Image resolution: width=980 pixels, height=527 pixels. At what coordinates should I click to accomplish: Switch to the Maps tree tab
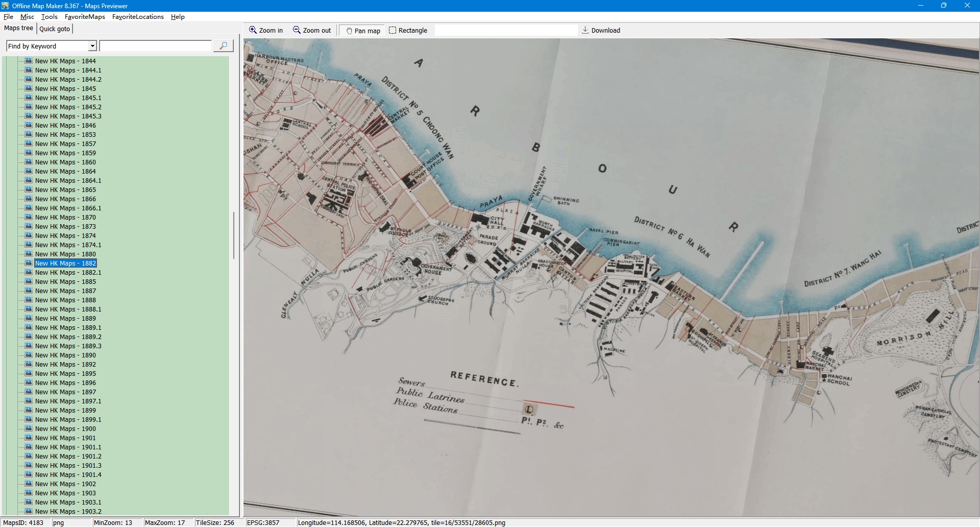[18, 29]
